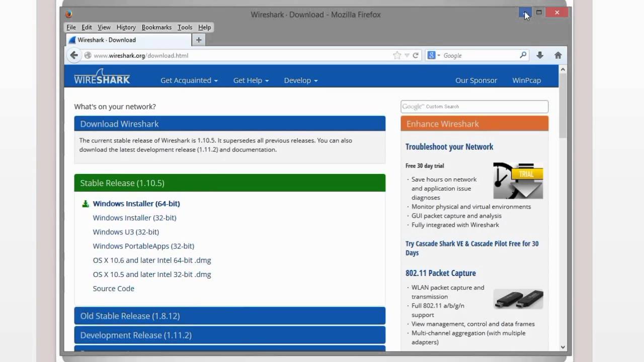Screen dimensions: 644x362
Task: Click the Download Wireshark header bar
Action: [x=230, y=124]
